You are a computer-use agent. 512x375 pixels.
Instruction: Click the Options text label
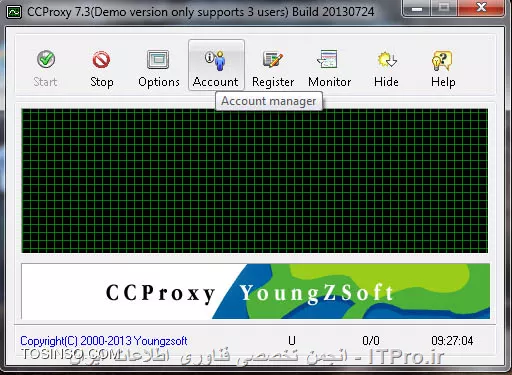tap(159, 82)
